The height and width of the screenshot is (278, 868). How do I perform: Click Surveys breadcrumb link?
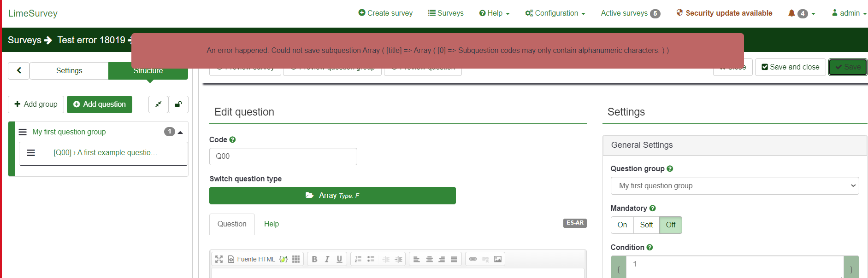pyautogui.click(x=24, y=40)
